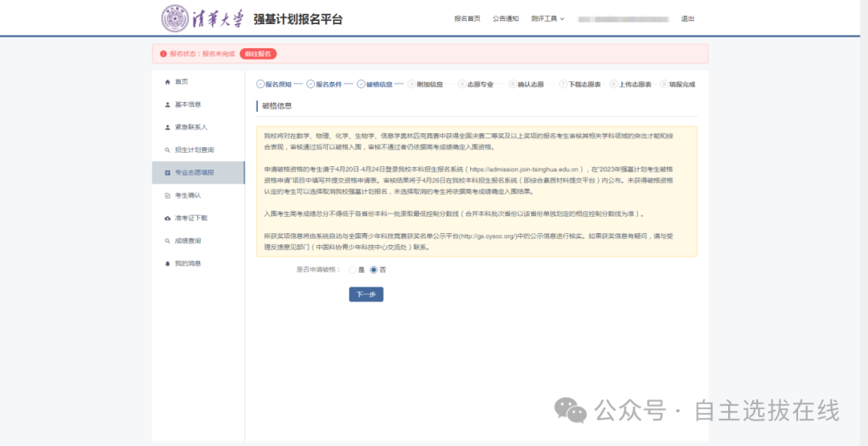Click the search icon beside 招生计划查询
The width and height of the screenshot is (868, 446).
point(167,150)
